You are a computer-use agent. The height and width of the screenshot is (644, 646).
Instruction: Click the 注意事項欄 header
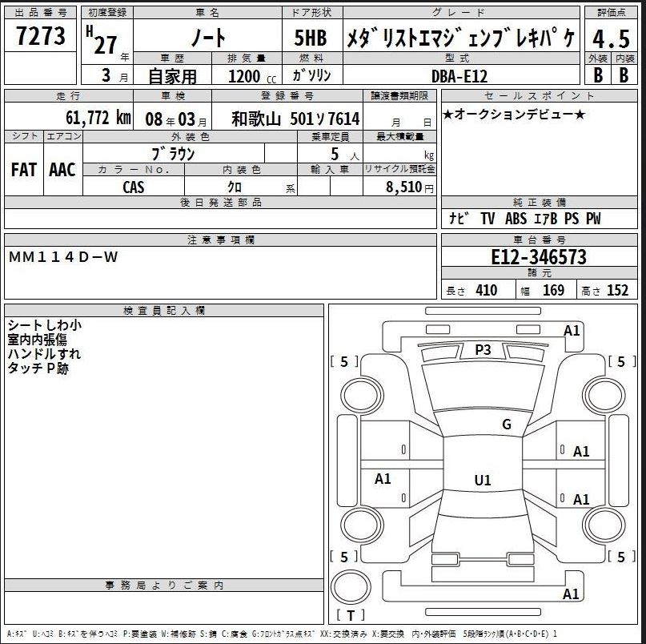pos(220,240)
